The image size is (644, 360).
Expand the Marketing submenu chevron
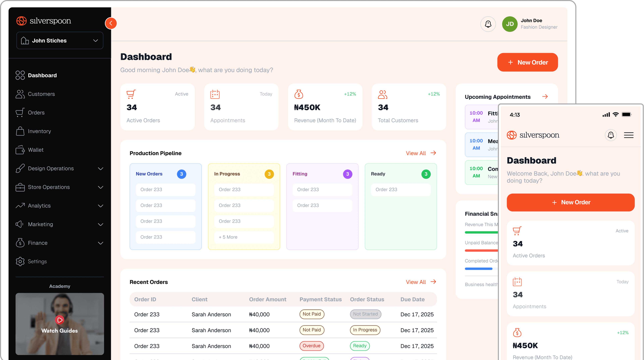(x=100, y=224)
